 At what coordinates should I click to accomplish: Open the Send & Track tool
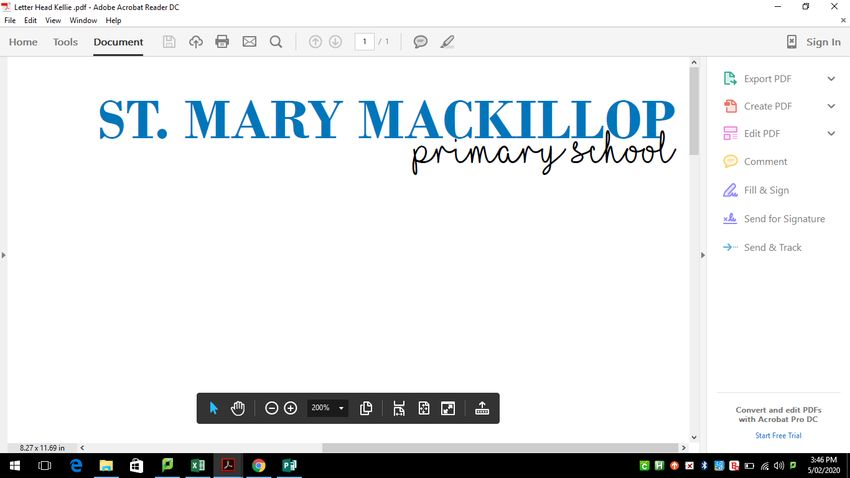772,247
